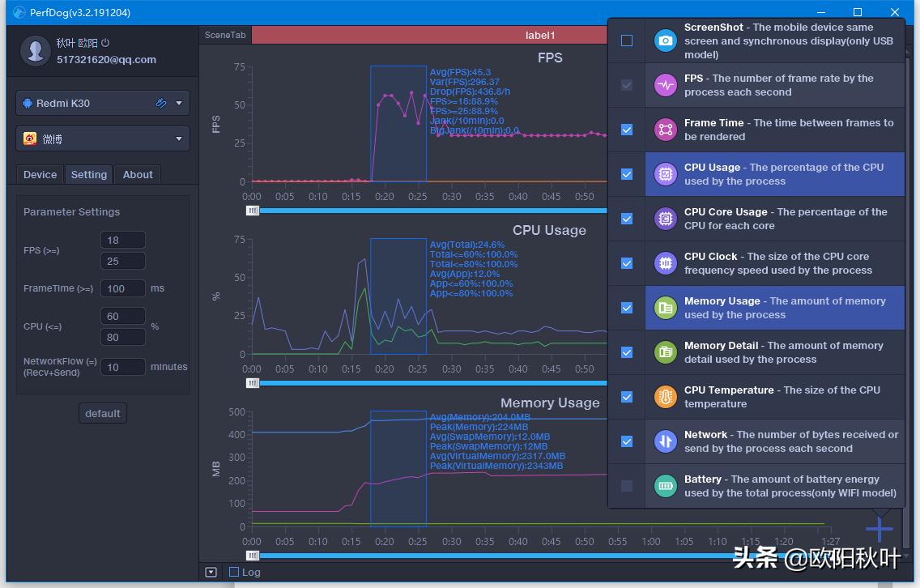Click the NetworkFlow minutes field showing 10

coord(123,368)
